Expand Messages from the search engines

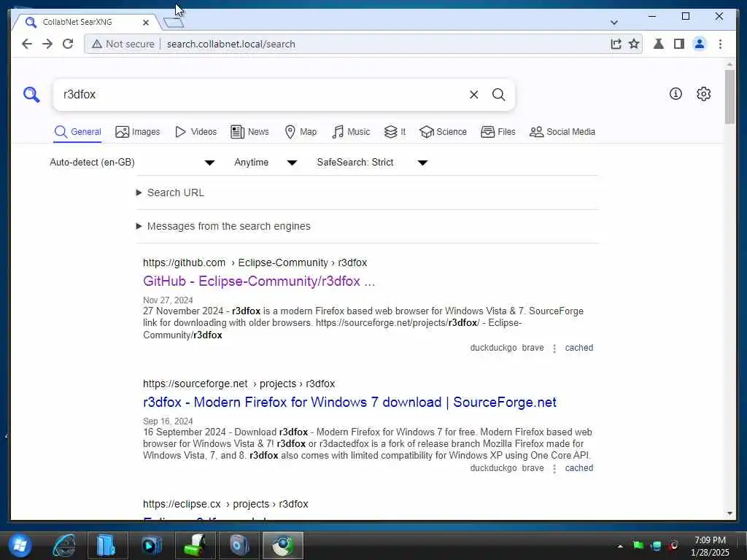(223, 226)
